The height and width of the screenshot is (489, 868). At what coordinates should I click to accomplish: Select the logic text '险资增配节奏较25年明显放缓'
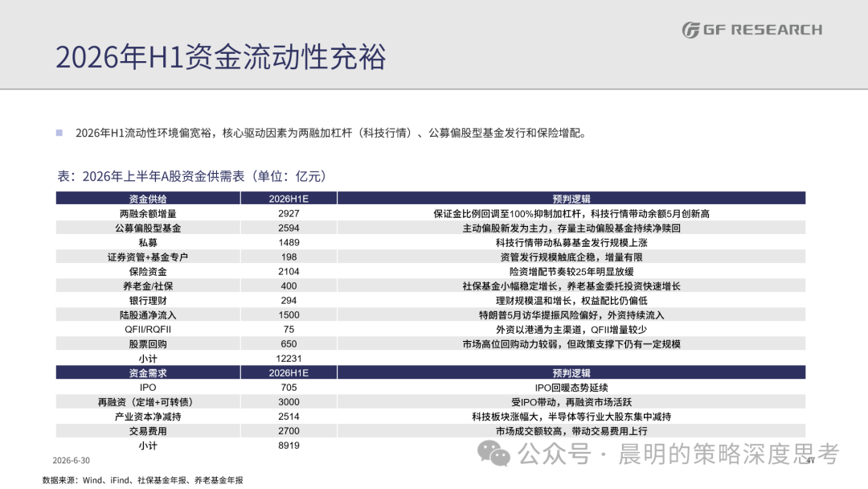571,271
